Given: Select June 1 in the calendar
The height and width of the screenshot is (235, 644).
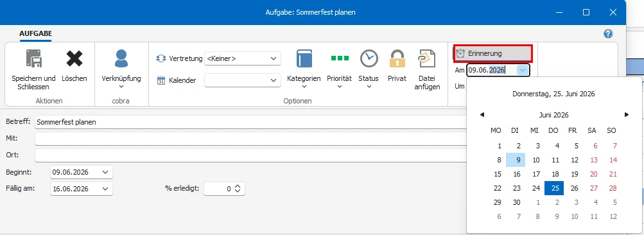Looking at the screenshot, I should click(500, 146).
